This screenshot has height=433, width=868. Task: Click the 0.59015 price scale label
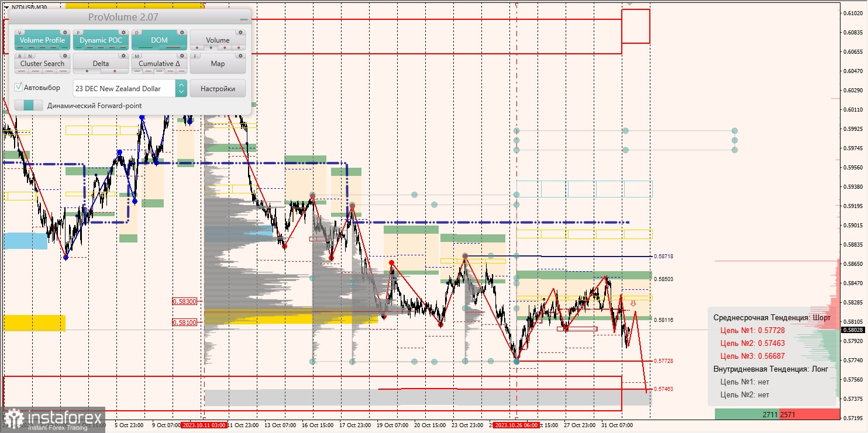click(853, 225)
